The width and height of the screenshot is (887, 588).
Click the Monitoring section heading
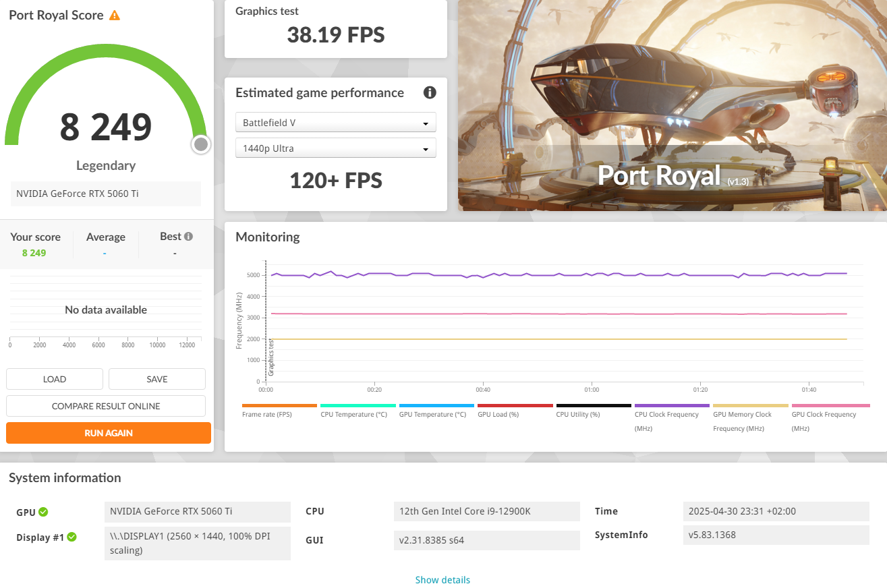[268, 237]
